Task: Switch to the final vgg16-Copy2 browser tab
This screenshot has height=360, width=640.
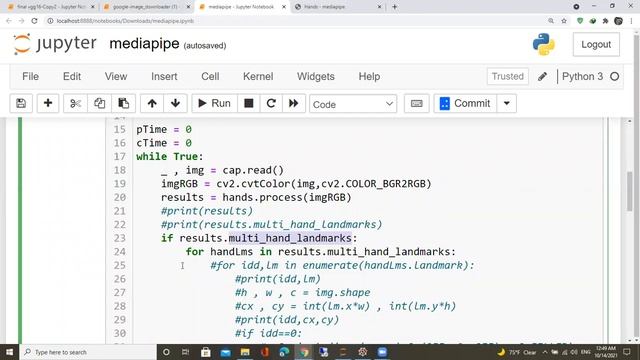Action: point(51,7)
